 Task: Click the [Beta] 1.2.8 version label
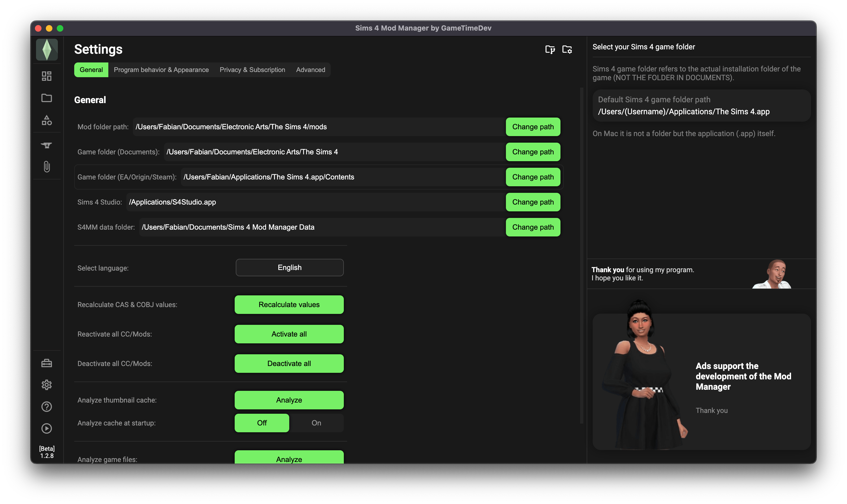[x=47, y=452]
